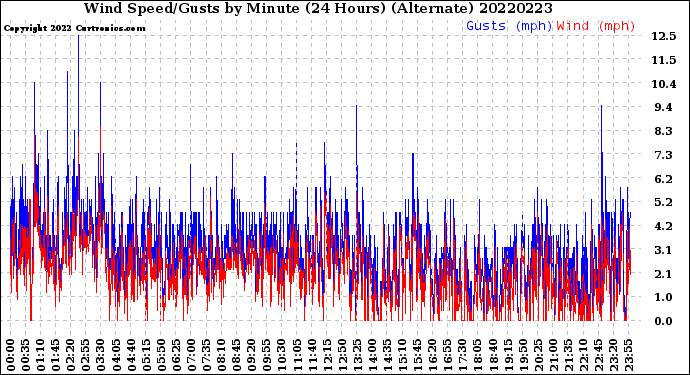This screenshot has width=690, height=375.
Task: Click the 19:50 time label
Action: (x=523, y=355)
